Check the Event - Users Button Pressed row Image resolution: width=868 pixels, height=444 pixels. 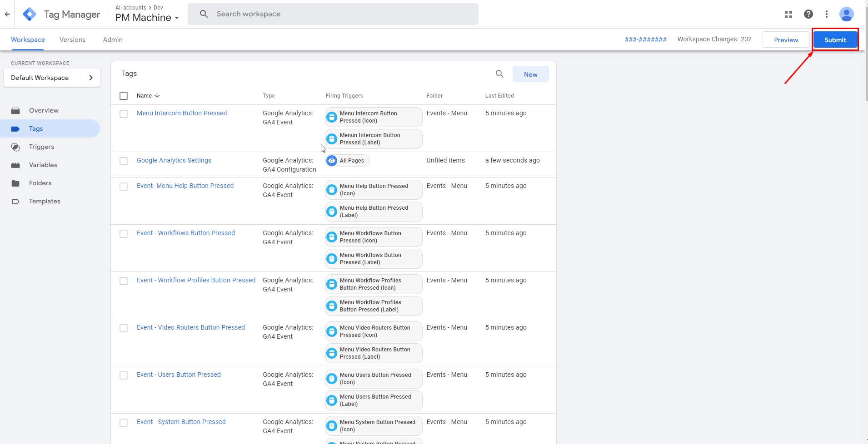point(124,375)
